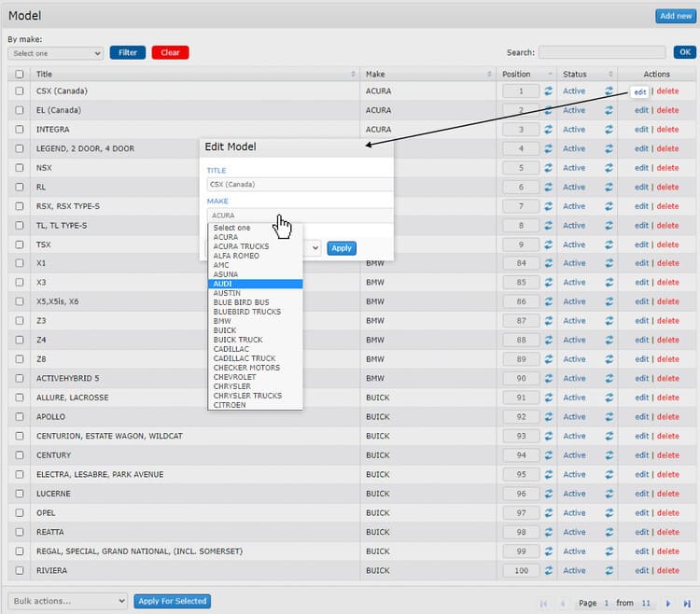Click the Add new button
The width and height of the screenshot is (700, 614).
(x=676, y=16)
